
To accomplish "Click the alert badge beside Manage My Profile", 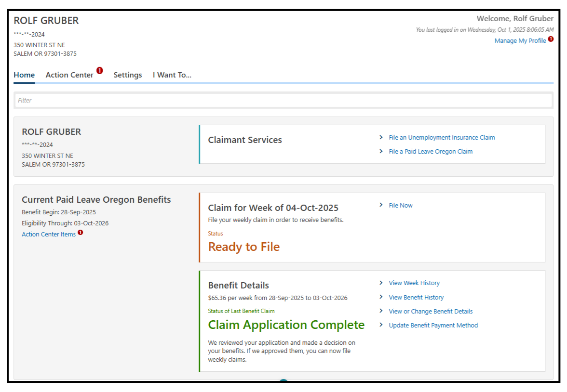I will [x=551, y=39].
